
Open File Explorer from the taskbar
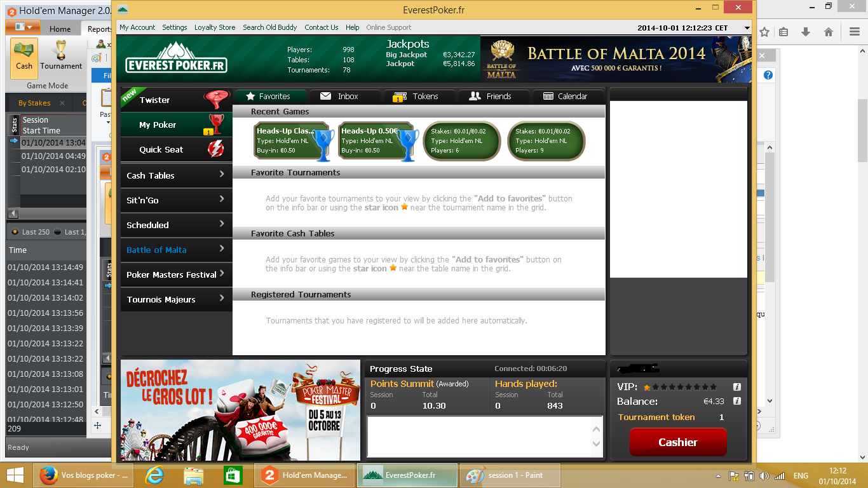click(x=193, y=475)
